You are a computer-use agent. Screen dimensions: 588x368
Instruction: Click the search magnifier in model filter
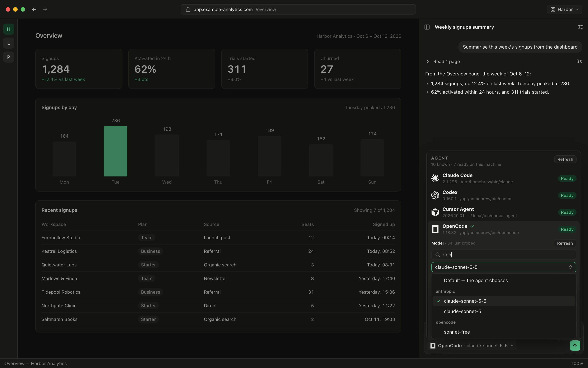coord(438,255)
